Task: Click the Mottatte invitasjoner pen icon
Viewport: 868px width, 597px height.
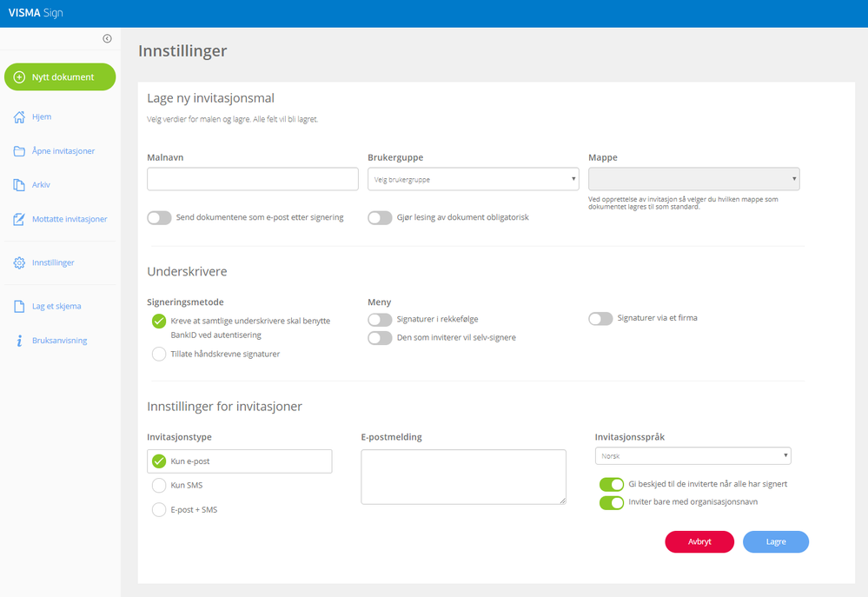Action: tap(19, 219)
